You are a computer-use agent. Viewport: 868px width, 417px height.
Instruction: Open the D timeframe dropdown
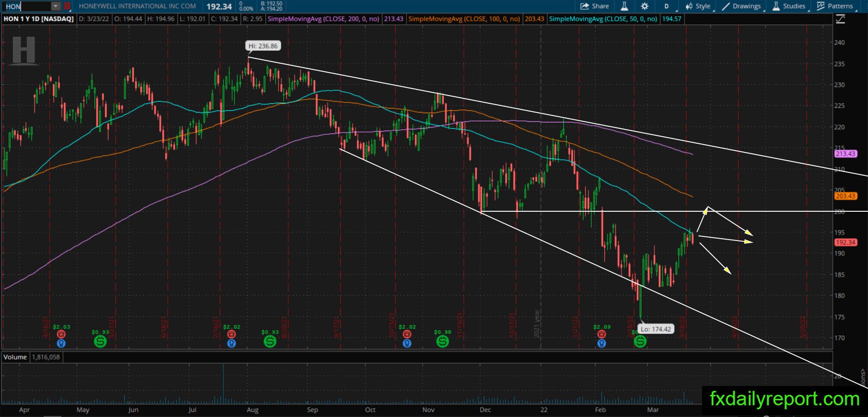668,6
